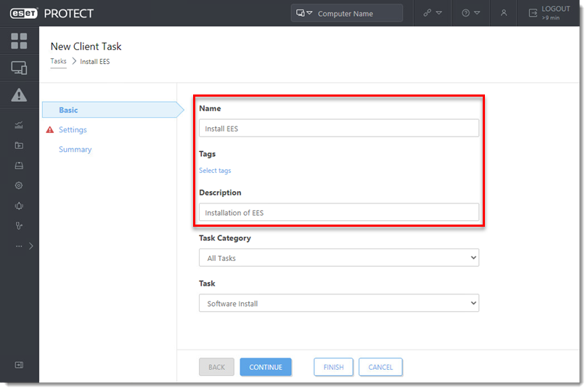Go to Tasks breadcrumb link

tap(59, 61)
